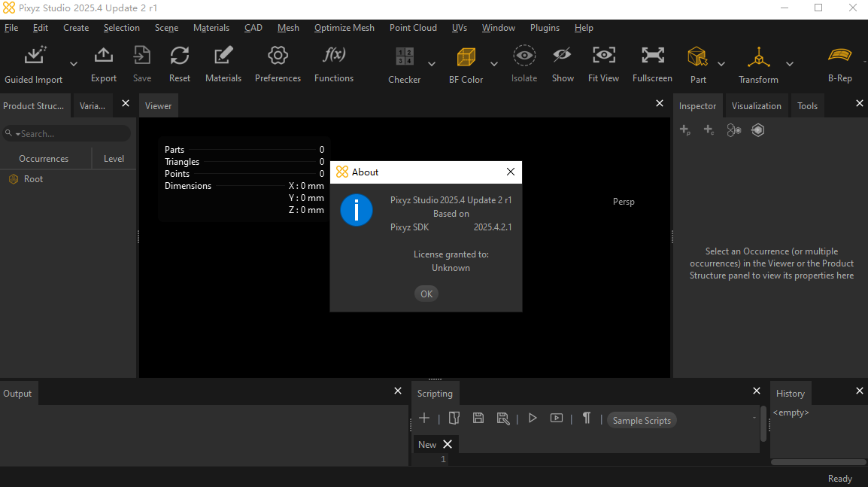The width and height of the screenshot is (868, 487).
Task: Open the Help menu
Action: (x=584, y=28)
